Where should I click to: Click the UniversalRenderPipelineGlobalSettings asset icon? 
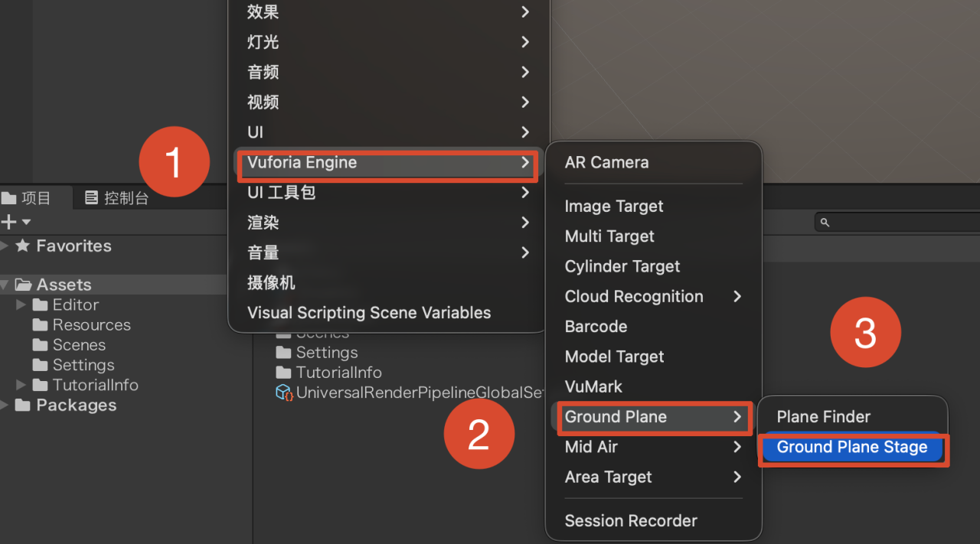pyautogui.click(x=284, y=393)
